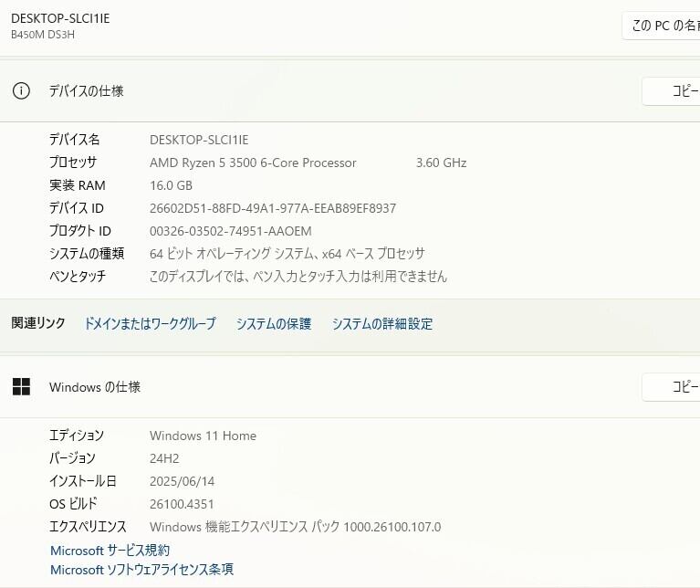Select the 16.0 GB RAM value
Viewport: 700px width, 588px height.
(171, 185)
